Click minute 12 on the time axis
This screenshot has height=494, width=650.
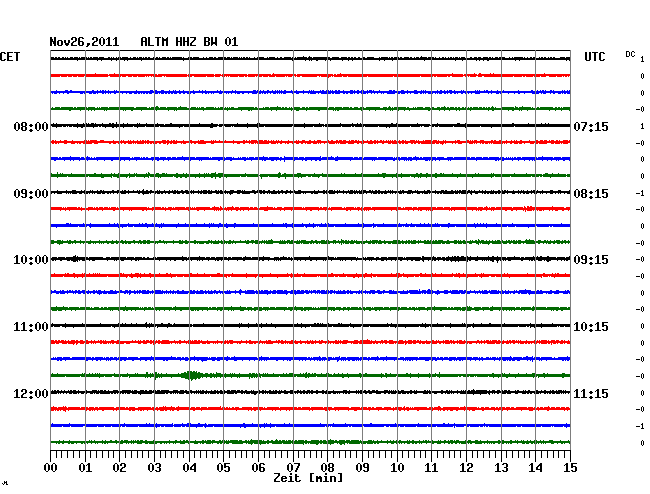tap(466, 468)
